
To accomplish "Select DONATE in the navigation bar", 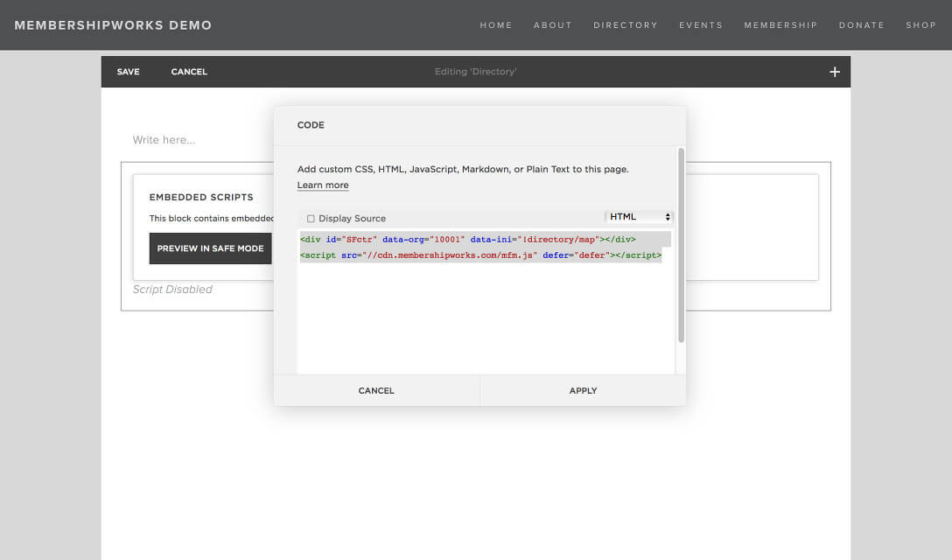I will pos(861,25).
